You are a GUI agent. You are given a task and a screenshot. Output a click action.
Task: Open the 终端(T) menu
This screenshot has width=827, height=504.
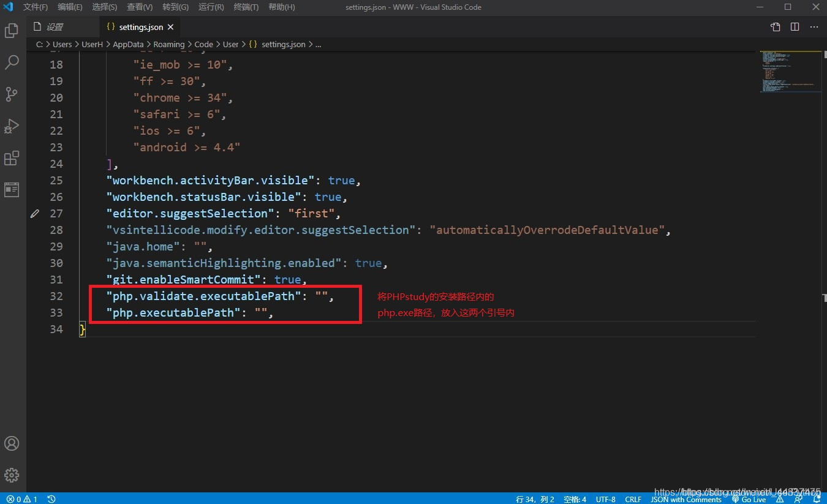246,7
